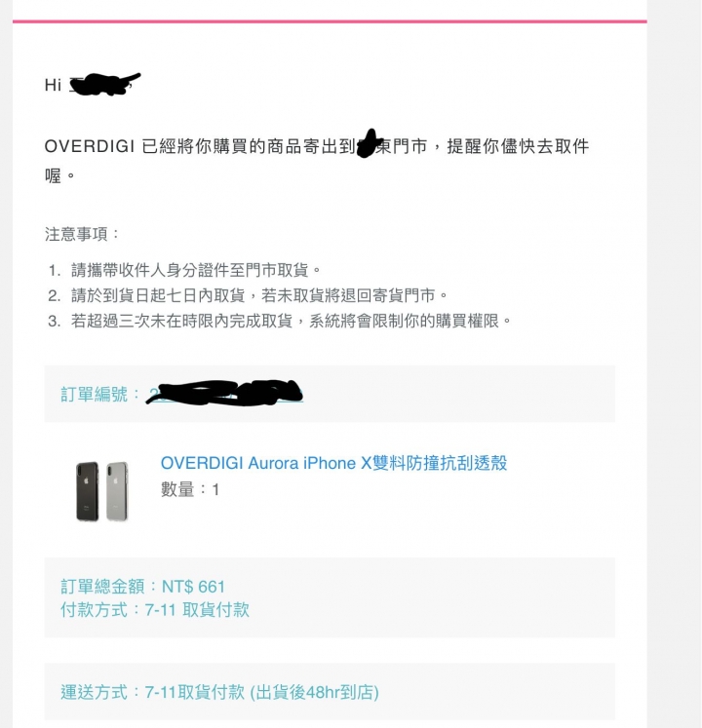Click the 喔。 text on second line

point(59,176)
